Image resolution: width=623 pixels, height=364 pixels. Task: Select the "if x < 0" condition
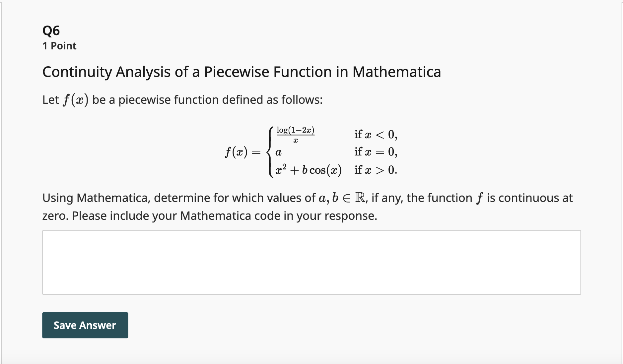click(376, 134)
